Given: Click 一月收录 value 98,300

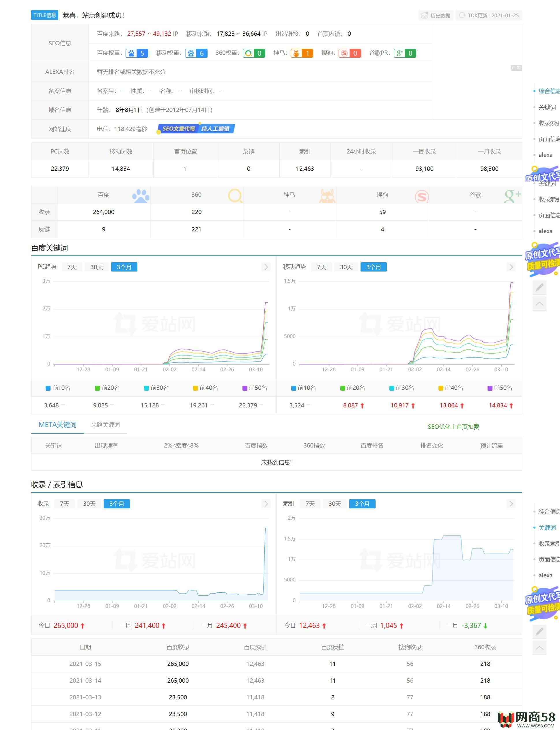Looking at the screenshot, I should (489, 169).
